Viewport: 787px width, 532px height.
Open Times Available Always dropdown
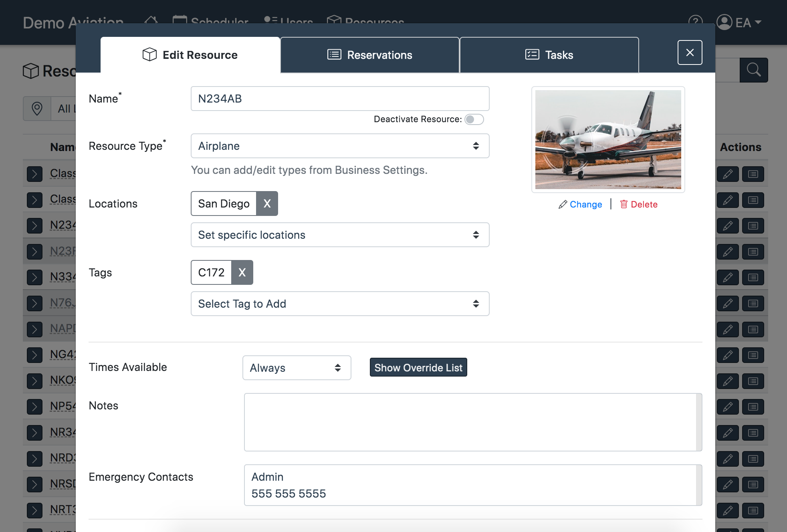pos(297,368)
